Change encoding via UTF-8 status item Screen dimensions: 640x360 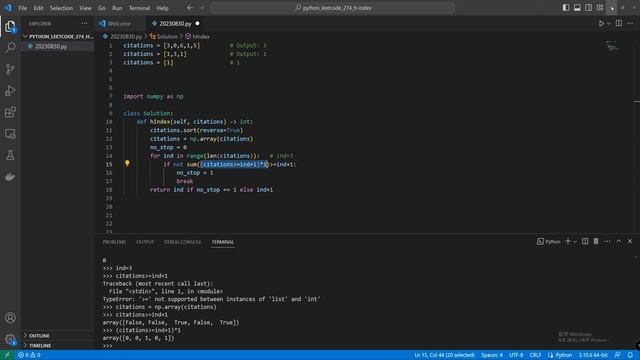coord(516,355)
